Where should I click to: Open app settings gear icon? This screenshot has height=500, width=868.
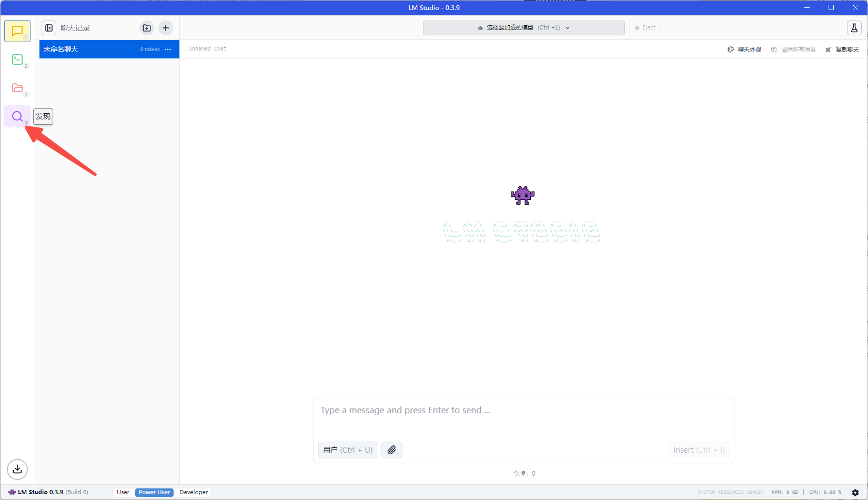[855, 493]
